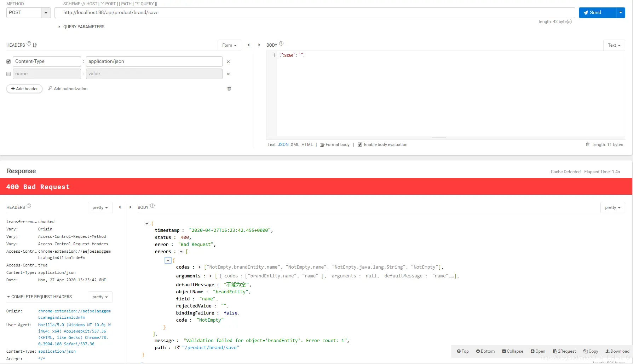Image resolution: width=633 pixels, height=364 pixels.
Task: Collapse the request body pane arrow
Action: (x=259, y=45)
